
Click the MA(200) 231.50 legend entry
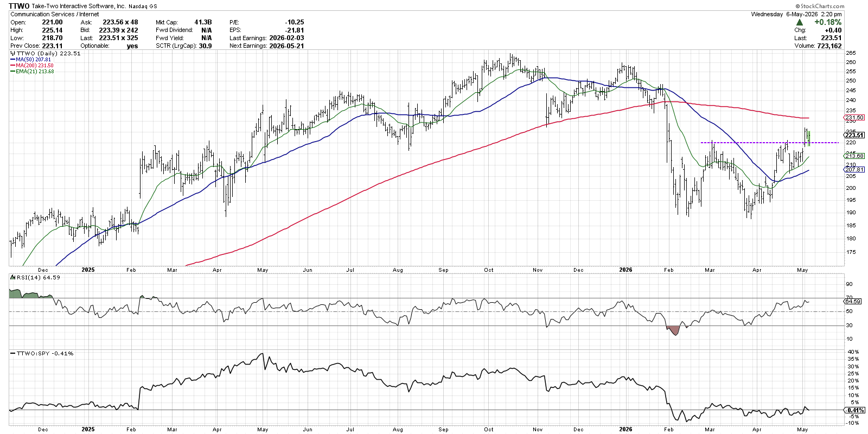coord(35,66)
